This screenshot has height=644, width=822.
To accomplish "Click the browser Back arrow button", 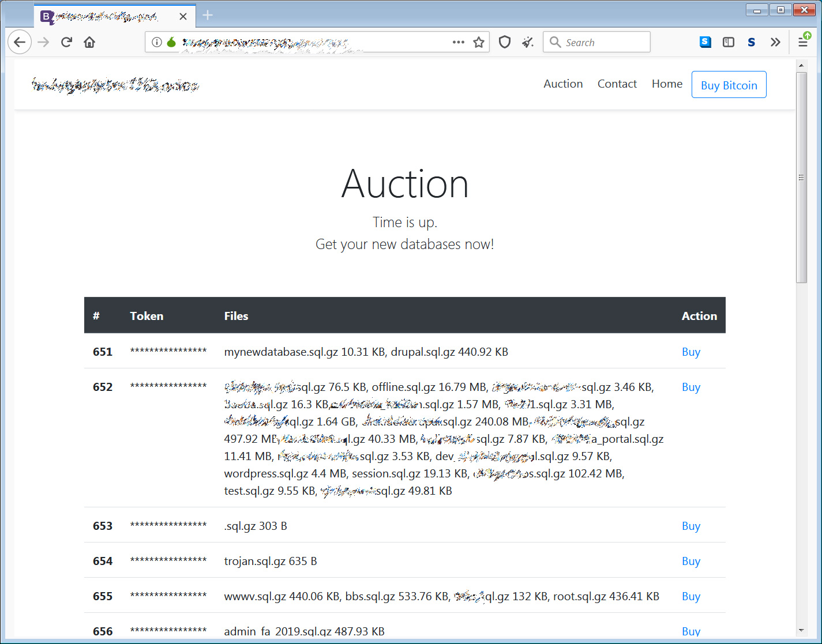I will point(20,42).
